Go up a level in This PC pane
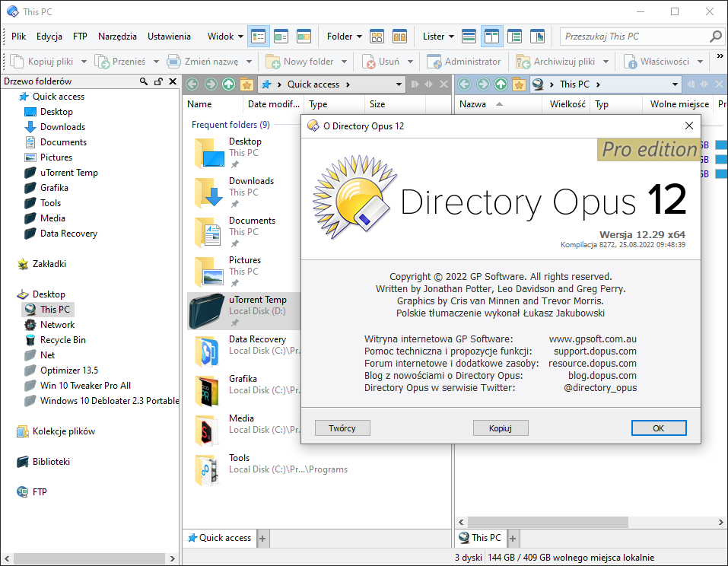Viewport: 728px width, 566px height. pos(501,84)
